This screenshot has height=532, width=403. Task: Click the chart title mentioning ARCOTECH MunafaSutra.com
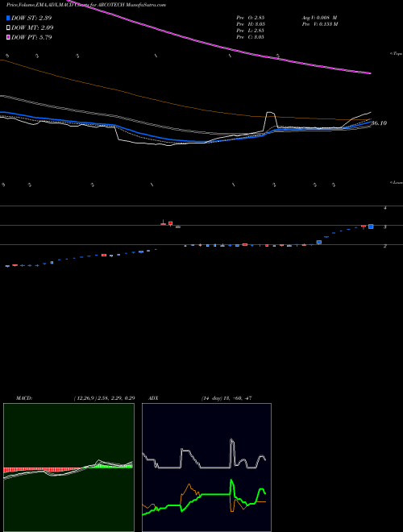point(85,6)
